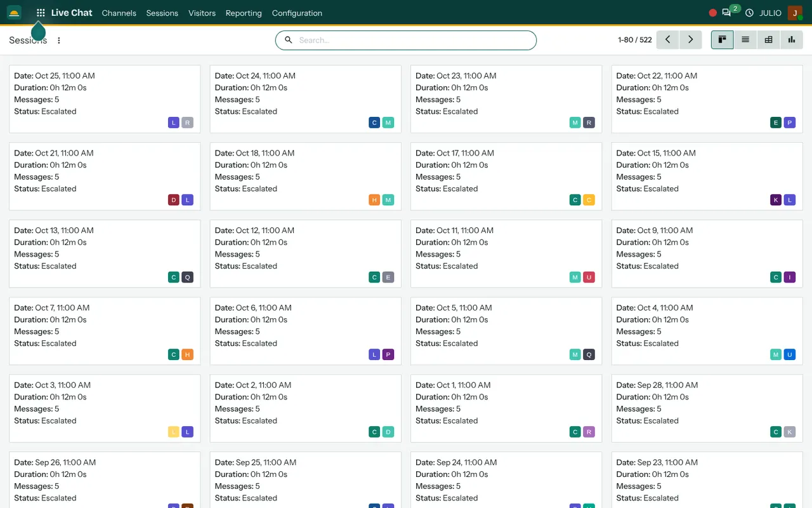Click H avatar on Oct 18 card
Image resolution: width=812 pixels, height=508 pixels.
[x=374, y=200]
